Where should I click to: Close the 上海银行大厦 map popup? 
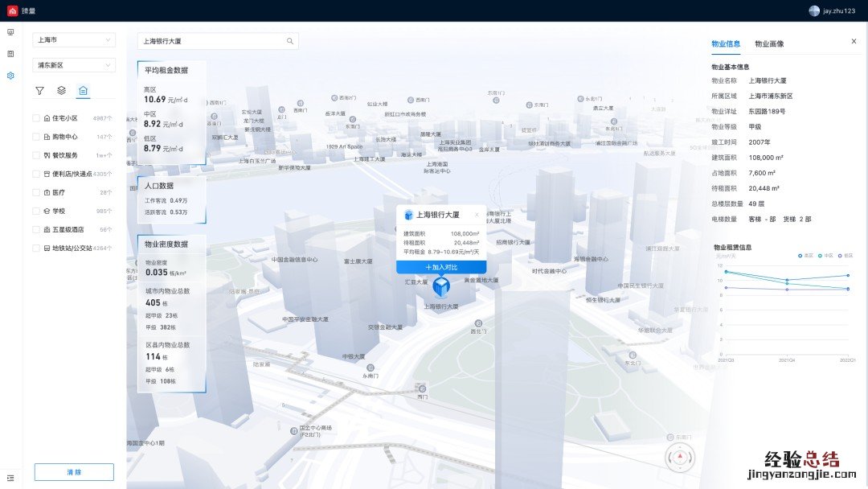coord(477,215)
